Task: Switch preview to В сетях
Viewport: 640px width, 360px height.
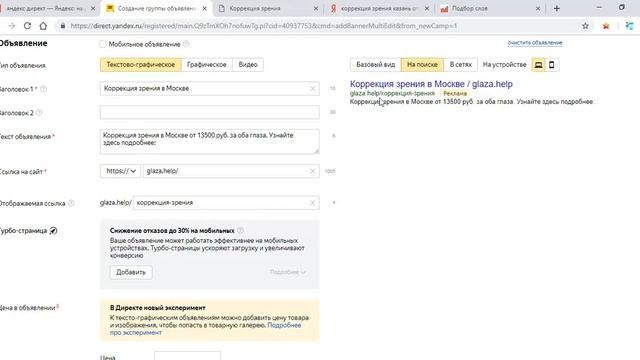Action: click(x=460, y=64)
